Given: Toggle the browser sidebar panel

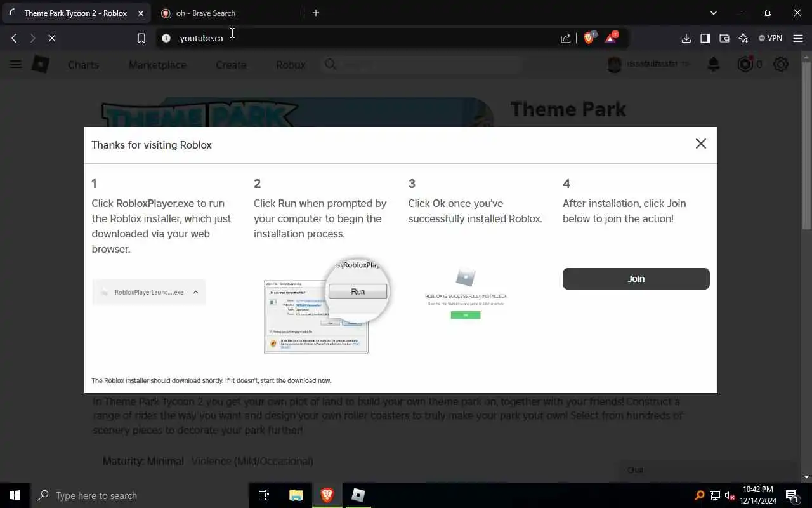Looking at the screenshot, I should pyautogui.click(x=705, y=38).
